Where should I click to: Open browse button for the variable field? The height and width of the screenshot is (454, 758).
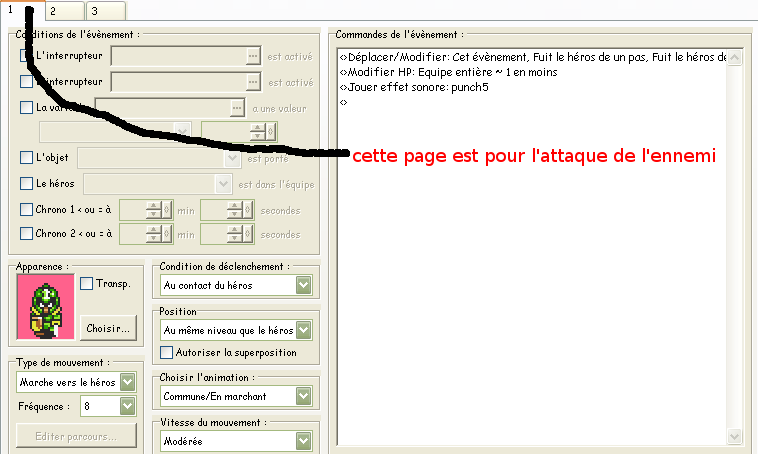(x=237, y=108)
